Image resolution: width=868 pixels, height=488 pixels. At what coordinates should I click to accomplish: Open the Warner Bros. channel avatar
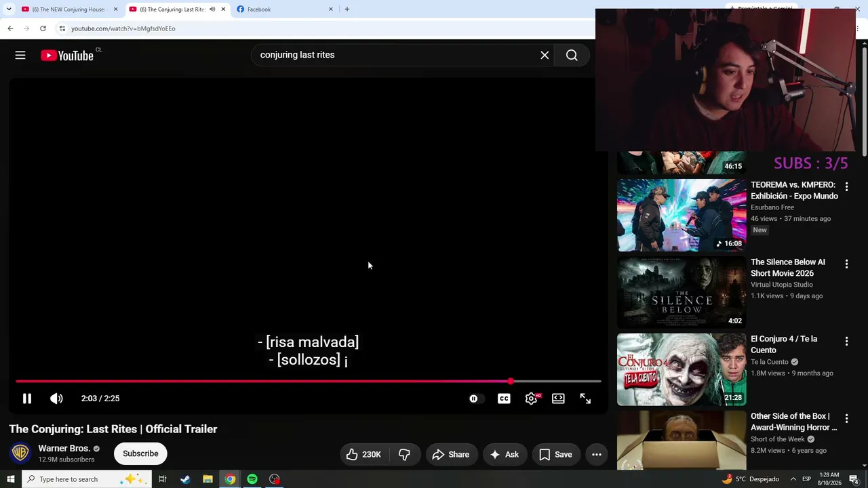point(20,453)
